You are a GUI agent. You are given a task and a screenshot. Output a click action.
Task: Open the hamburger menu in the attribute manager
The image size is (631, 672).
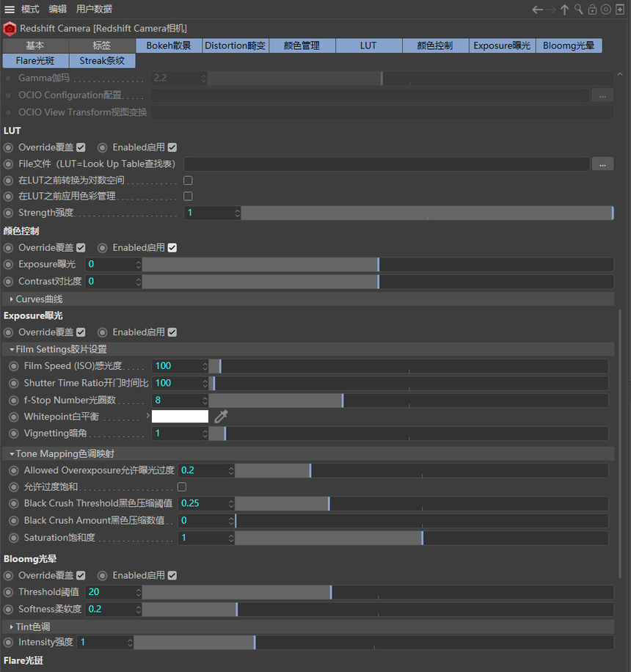[10, 9]
